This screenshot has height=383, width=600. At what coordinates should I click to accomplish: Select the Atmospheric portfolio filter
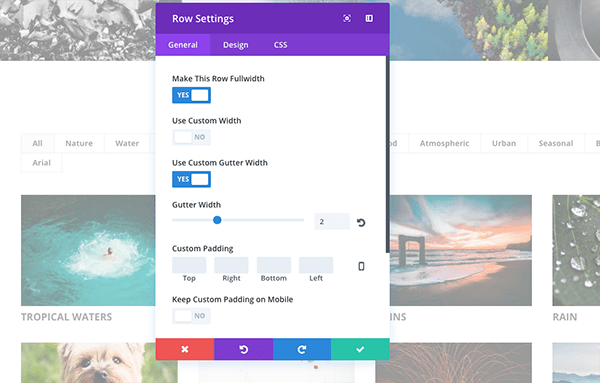pyautogui.click(x=444, y=143)
